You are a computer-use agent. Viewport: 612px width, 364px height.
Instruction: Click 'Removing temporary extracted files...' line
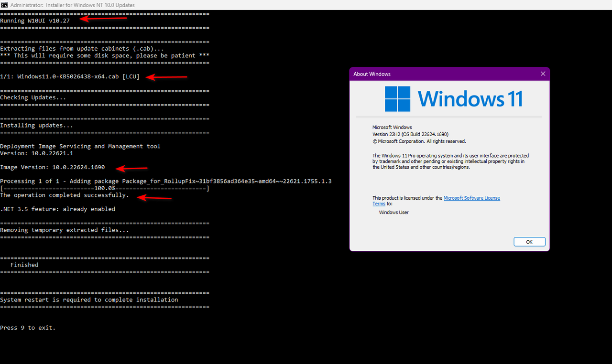[65, 230]
